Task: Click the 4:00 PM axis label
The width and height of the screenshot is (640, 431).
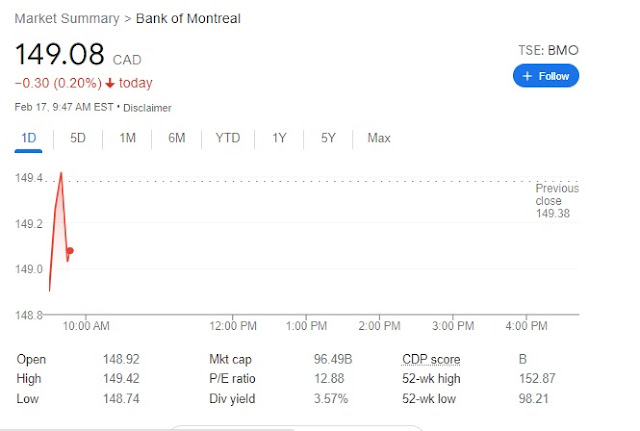Action: tap(527, 326)
